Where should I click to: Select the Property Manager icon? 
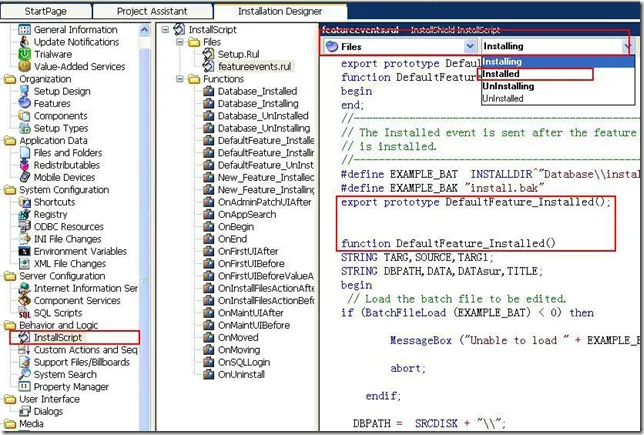25,387
